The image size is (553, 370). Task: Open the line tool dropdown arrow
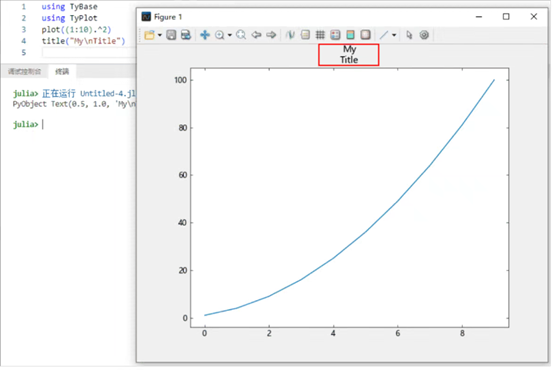[x=394, y=35]
